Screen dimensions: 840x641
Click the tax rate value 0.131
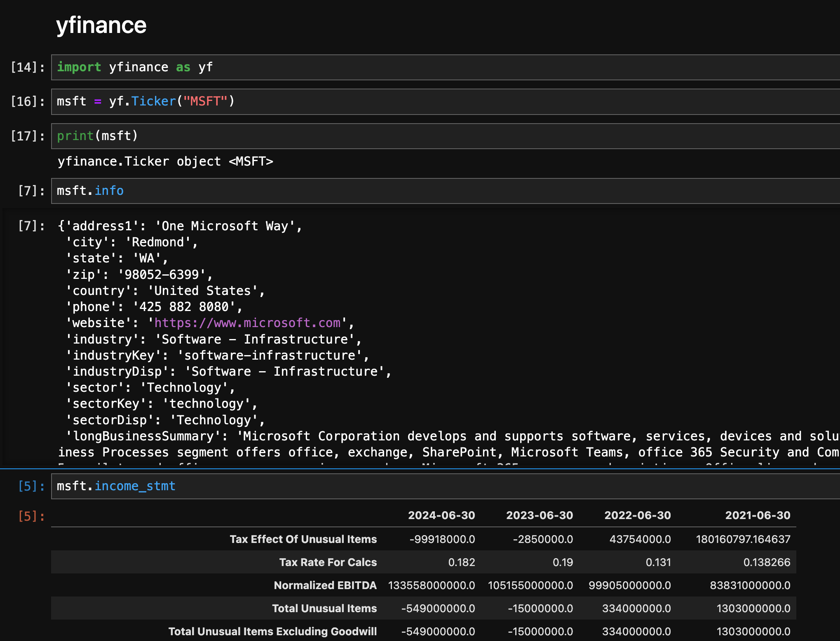658,562
